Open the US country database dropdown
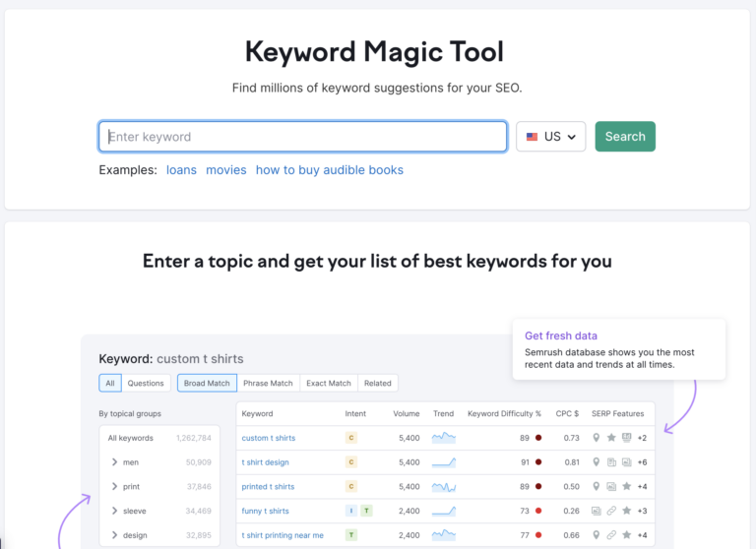Screen dimensions: 756x549 [550, 137]
